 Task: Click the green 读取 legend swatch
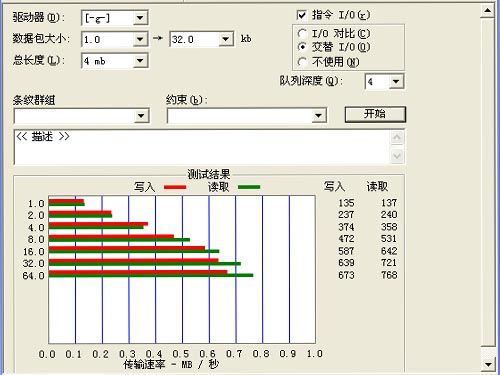pyautogui.click(x=249, y=187)
